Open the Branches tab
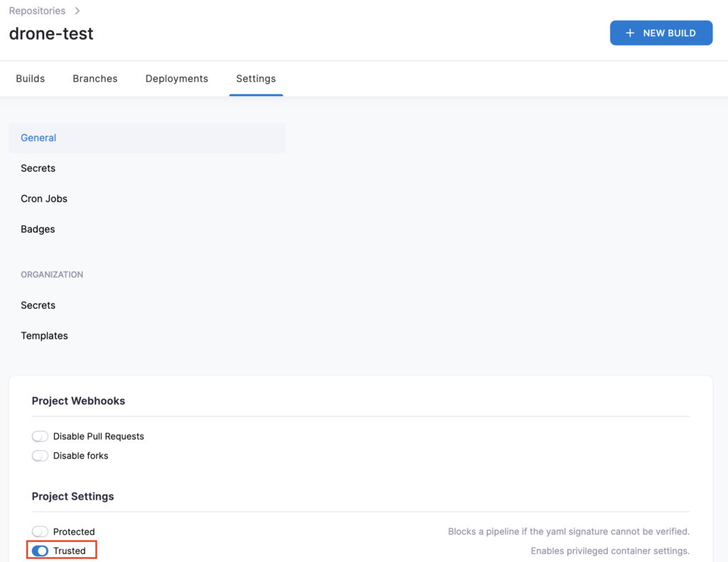728x562 pixels. [x=95, y=78]
